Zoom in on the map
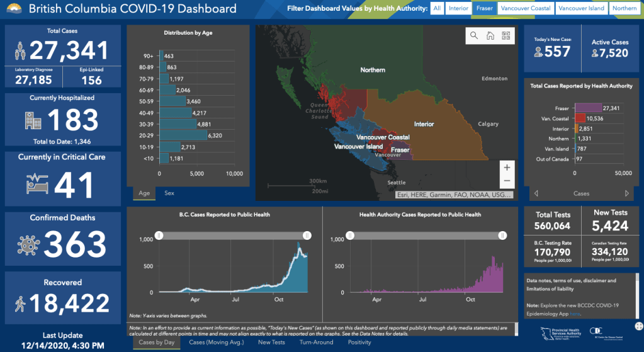The height and width of the screenshot is (352, 644). pos(507,167)
